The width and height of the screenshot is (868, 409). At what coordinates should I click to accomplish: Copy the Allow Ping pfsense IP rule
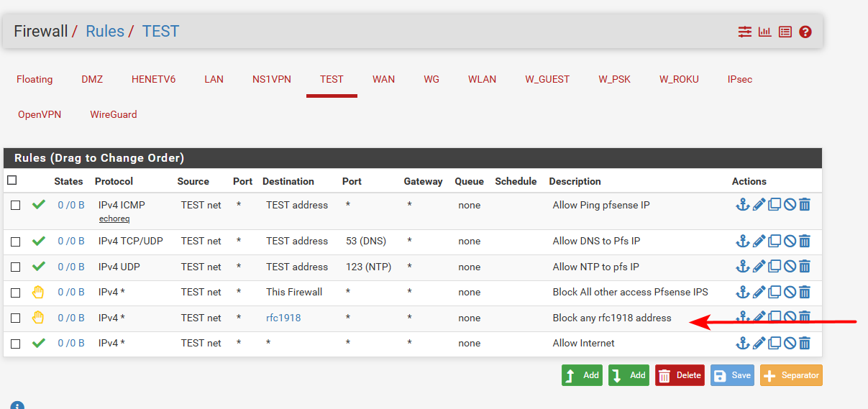point(775,205)
